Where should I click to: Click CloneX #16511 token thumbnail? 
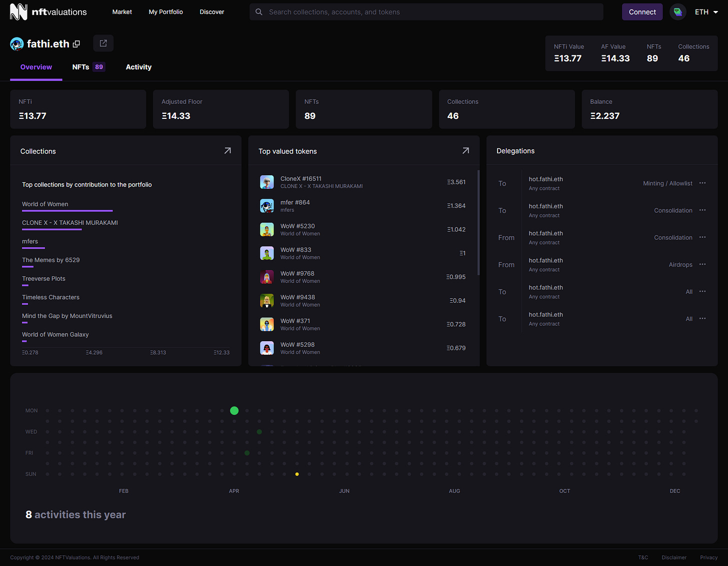[x=267, y=182]
